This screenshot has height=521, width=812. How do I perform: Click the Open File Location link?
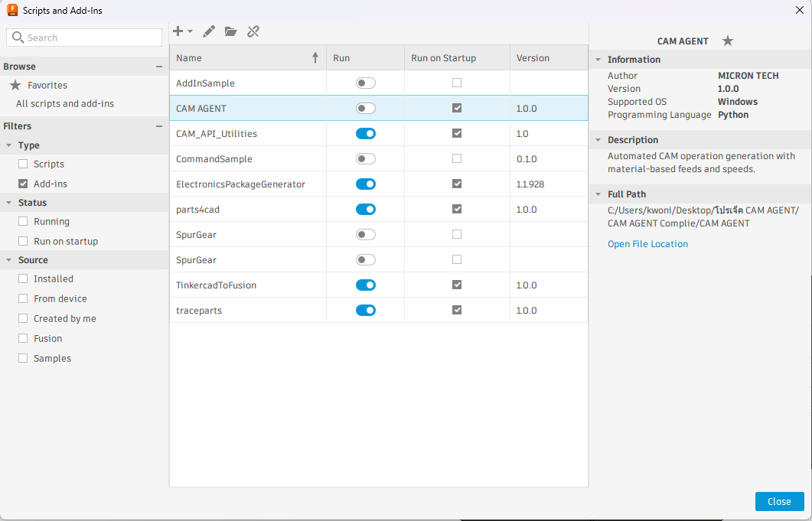coord(647,244)
